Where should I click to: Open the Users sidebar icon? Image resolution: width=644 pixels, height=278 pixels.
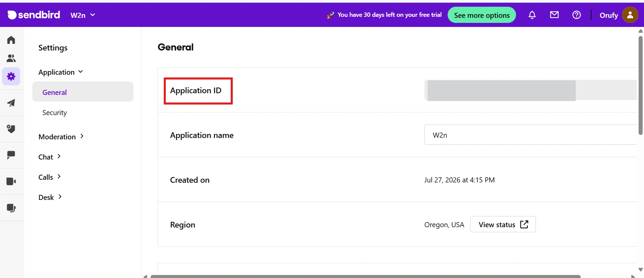(11, 58)
